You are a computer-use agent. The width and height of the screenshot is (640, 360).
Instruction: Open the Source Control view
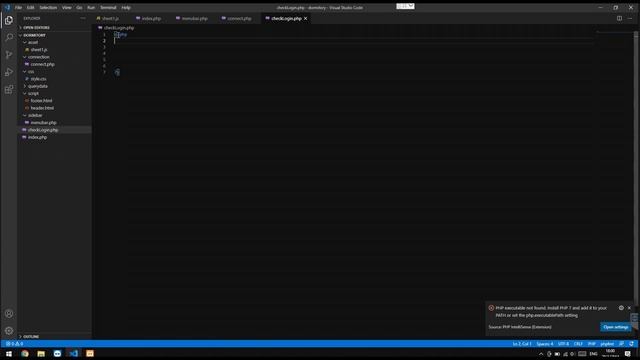pos(9,55)
